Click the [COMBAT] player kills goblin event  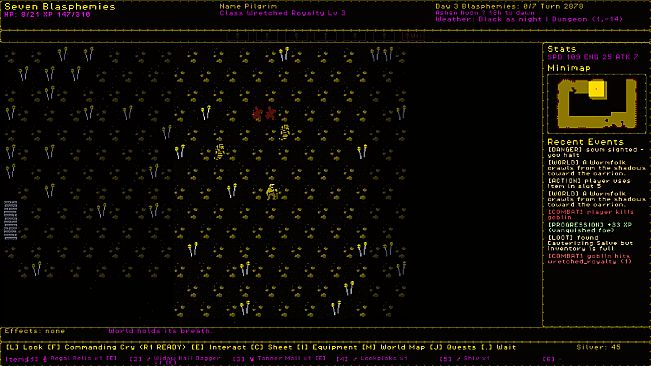[x=590, y=215]
